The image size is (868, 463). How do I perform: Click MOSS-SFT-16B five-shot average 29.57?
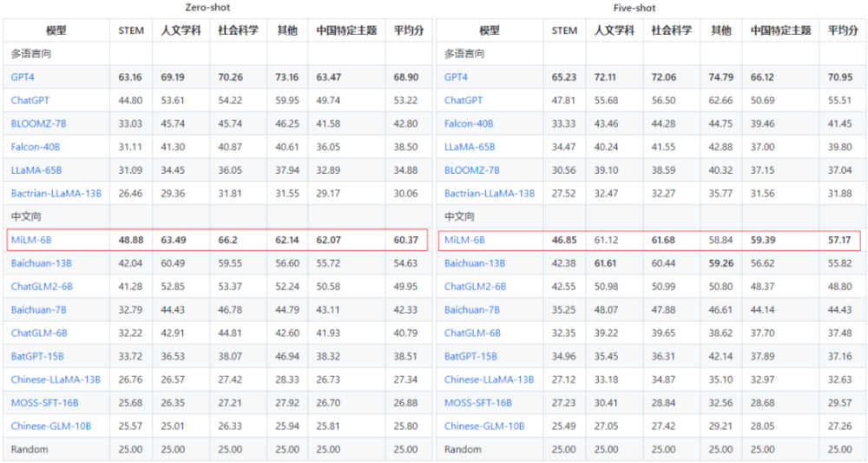click(x=840, y=403)
